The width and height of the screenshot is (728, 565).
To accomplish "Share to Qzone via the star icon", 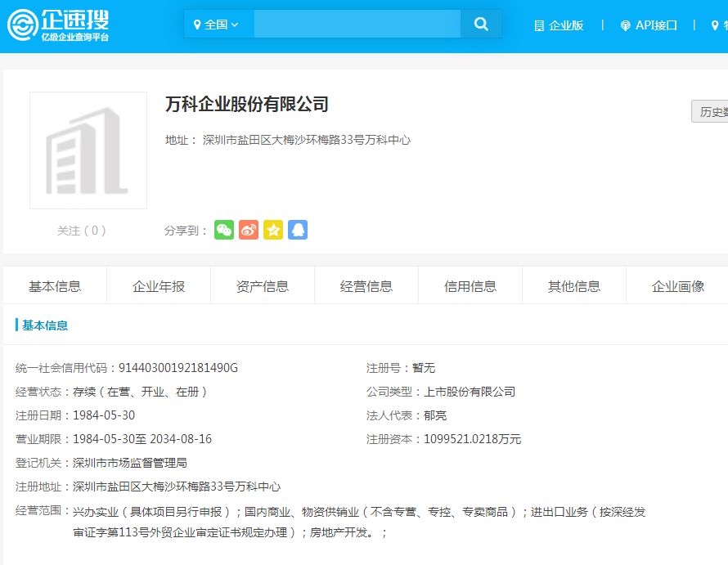I will [272, 230].
